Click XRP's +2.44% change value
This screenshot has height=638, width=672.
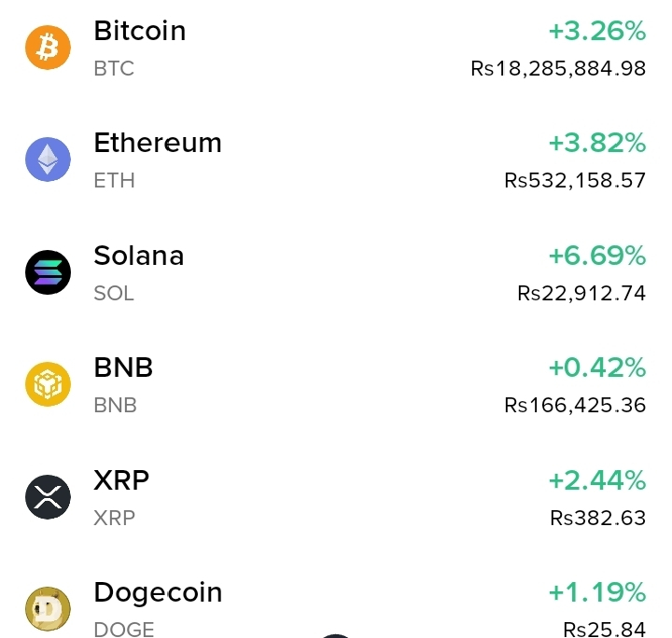click(x=596, y=480)
